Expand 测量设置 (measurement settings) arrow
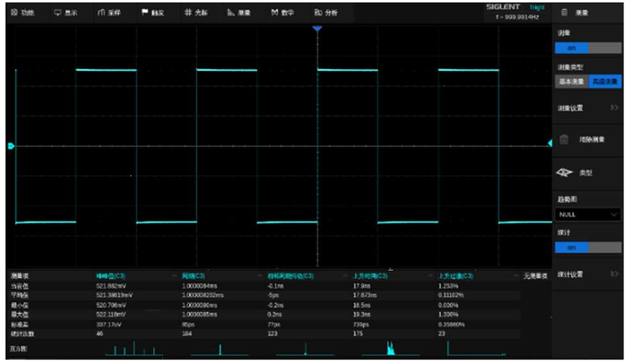The width and height of the screenshot is (627, 364). [x=614, y=108]
